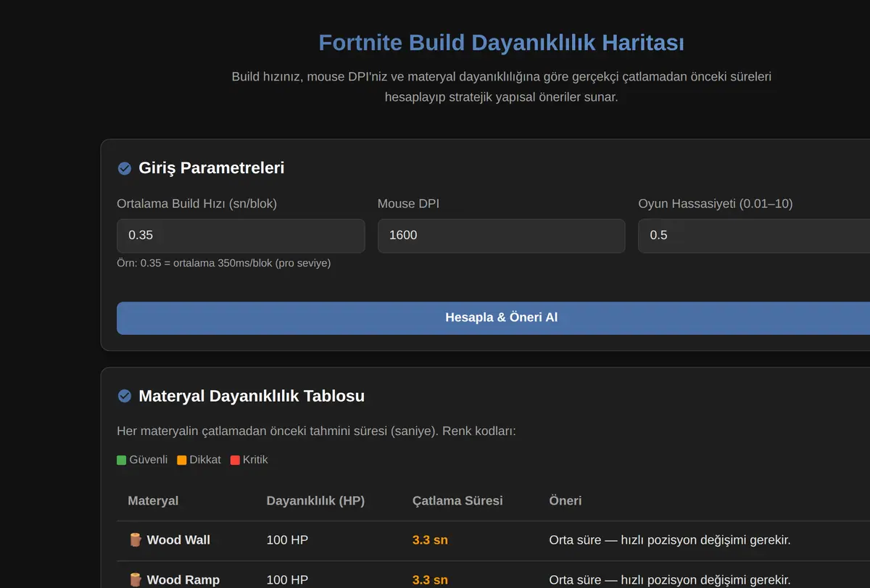Image resolution: width=870 pixels, height=588 pixels.
Task: Click the Wood Ramp row label
Action: click(x=183, y=579)
